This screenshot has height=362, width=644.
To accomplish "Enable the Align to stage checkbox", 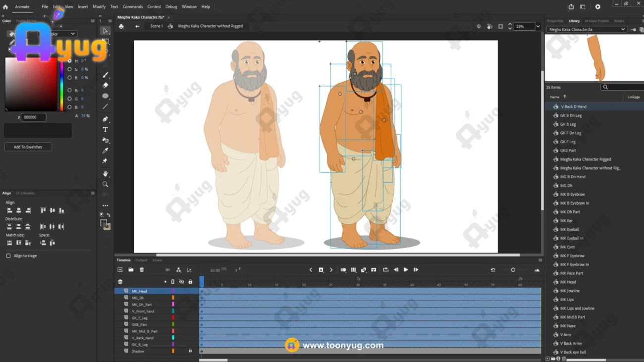I will pos(8,256).
